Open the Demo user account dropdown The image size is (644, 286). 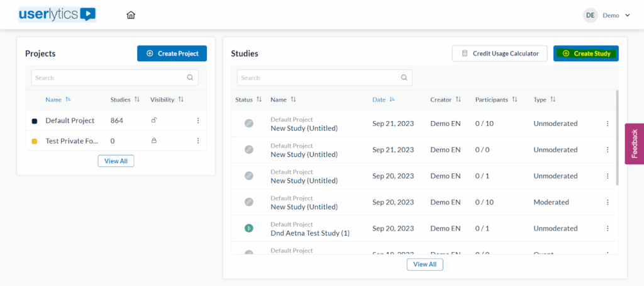click(x=607, y=15)
